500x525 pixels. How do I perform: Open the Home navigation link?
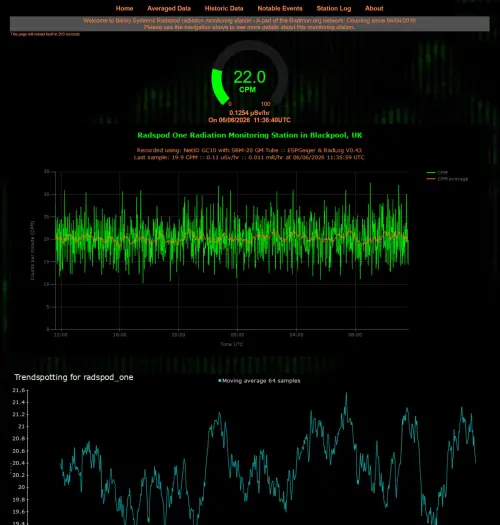(x=124, y=8)
